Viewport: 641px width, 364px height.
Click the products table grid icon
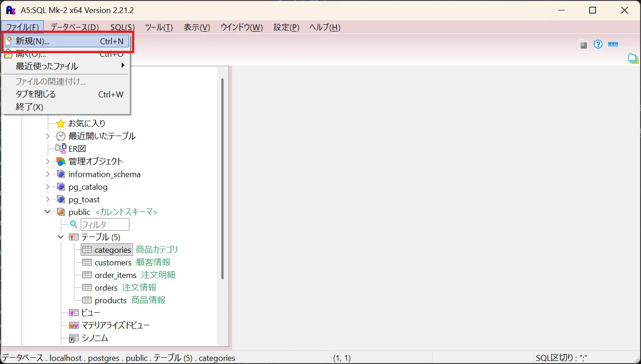coord(87,300)
